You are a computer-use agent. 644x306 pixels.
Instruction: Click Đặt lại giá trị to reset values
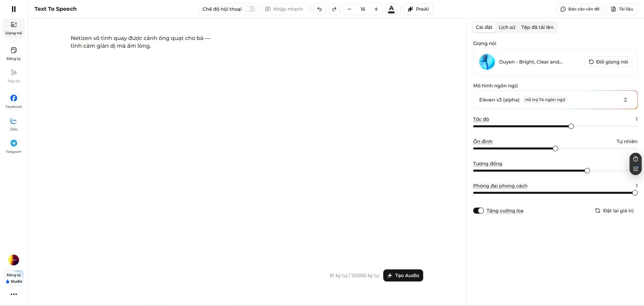[x=614, y=211]
